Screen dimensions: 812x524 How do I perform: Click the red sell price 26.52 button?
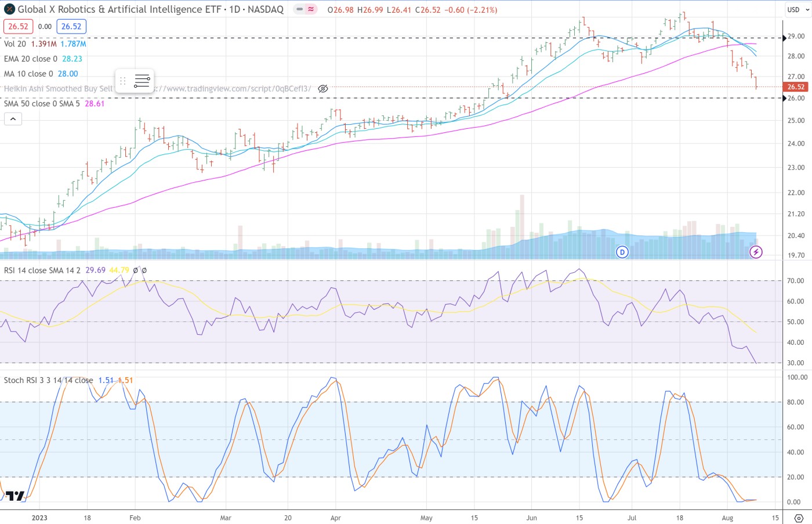19,26
